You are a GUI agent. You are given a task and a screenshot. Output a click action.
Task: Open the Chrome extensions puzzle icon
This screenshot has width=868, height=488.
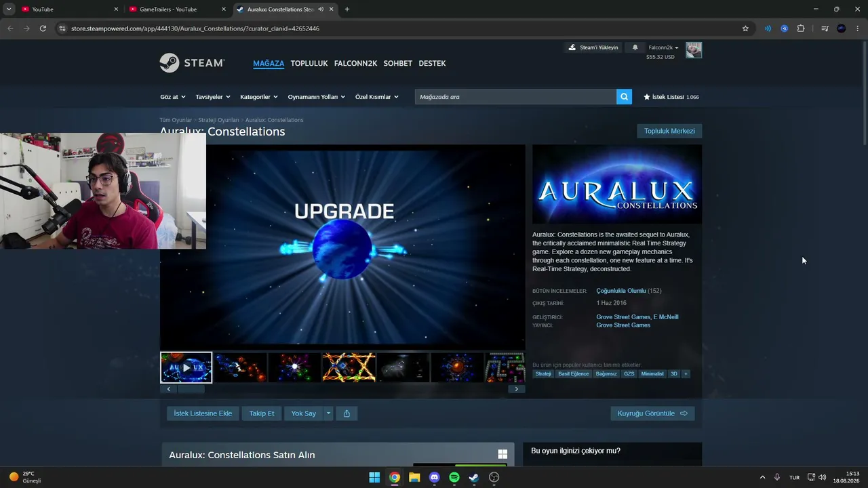tap(801, 28)
